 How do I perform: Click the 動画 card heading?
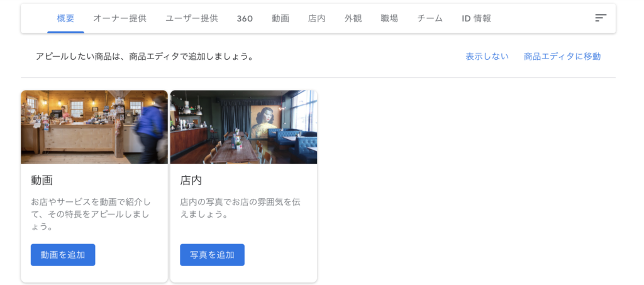click(x=42, y=181)
